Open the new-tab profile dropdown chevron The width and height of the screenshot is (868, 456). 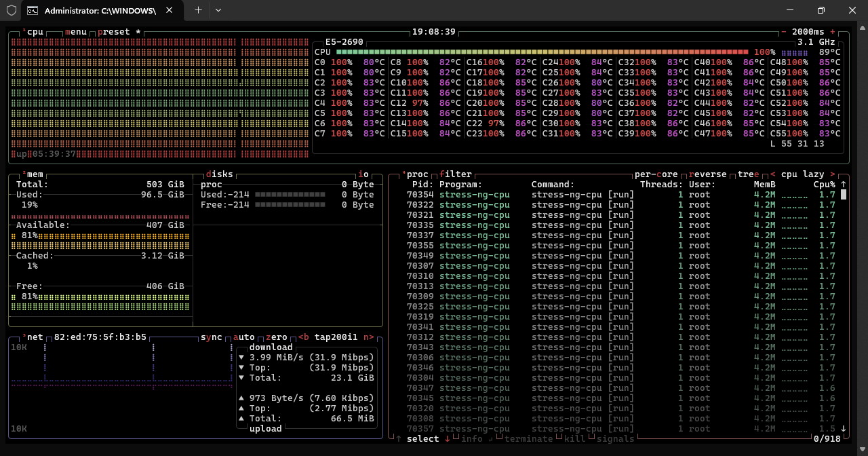218,10
